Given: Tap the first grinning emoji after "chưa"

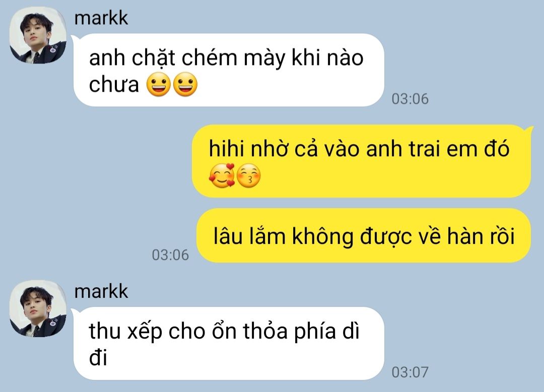Looking at the screenshot, I should [159, 84].
